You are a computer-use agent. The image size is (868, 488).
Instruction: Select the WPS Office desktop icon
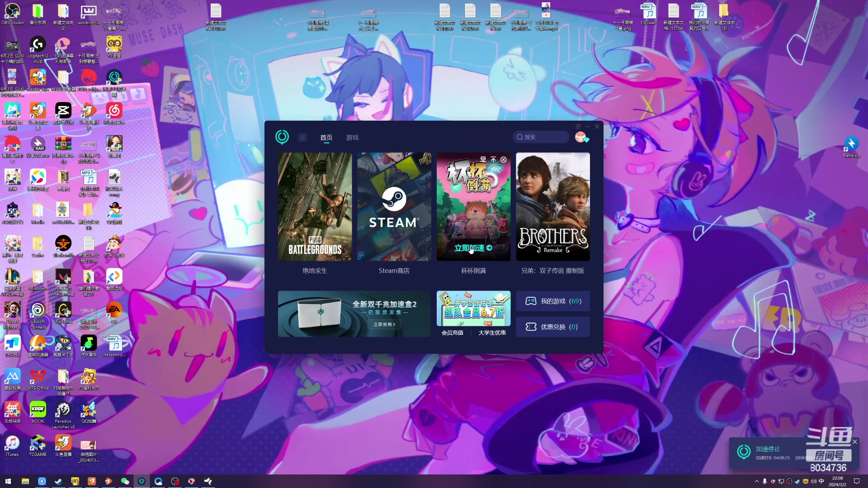pyautogui.click(x=38, y=379)
